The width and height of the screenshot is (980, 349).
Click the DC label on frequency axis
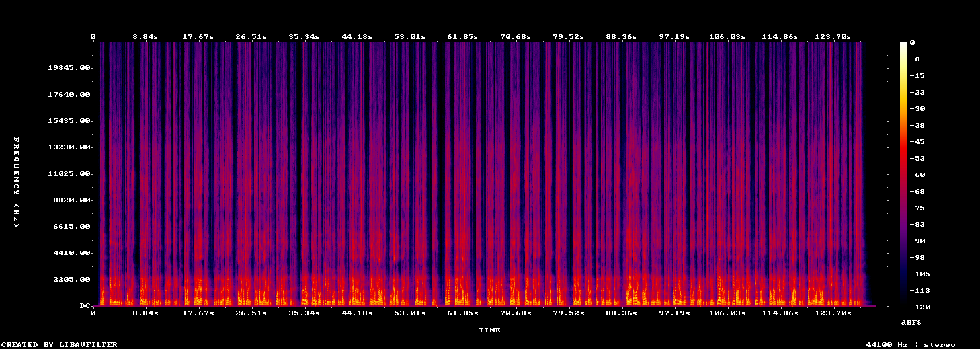(85, 306)
